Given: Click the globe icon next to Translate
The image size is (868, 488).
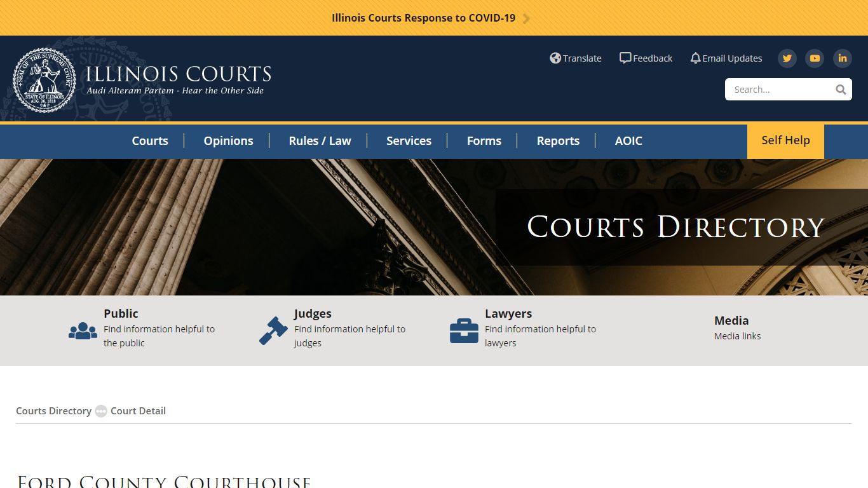Looking at the screenshot, I should (x=555, y=58).
